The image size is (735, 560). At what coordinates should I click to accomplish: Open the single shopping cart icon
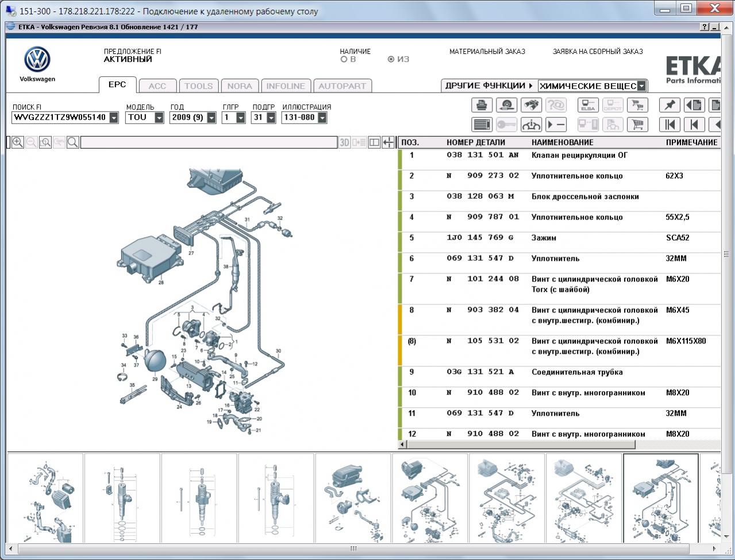point(637,125)
